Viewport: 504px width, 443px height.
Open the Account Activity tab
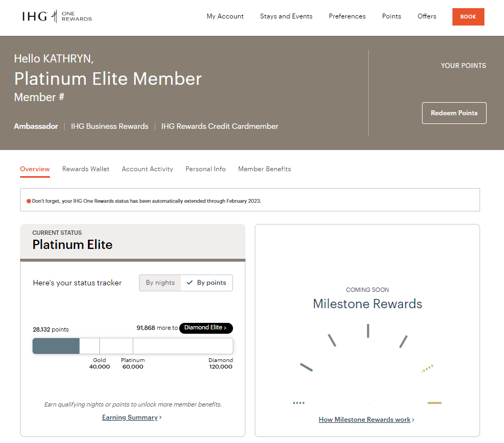point(147,169)
